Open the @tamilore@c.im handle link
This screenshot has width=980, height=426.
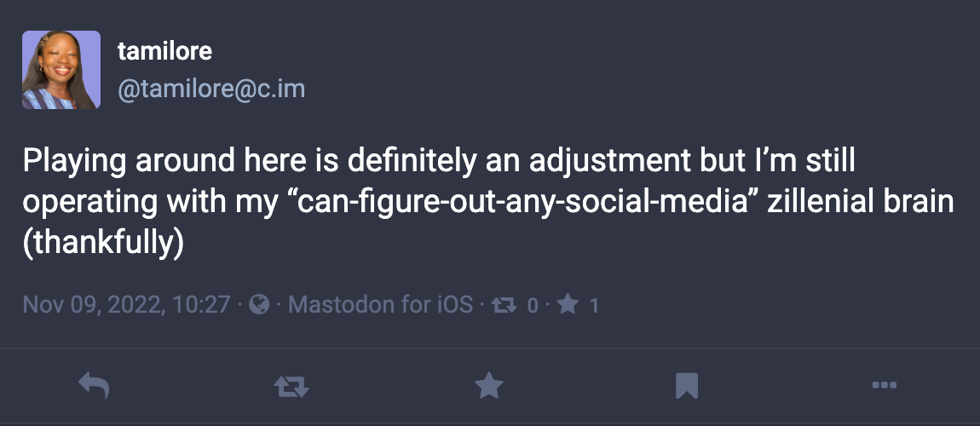point(210,89)
